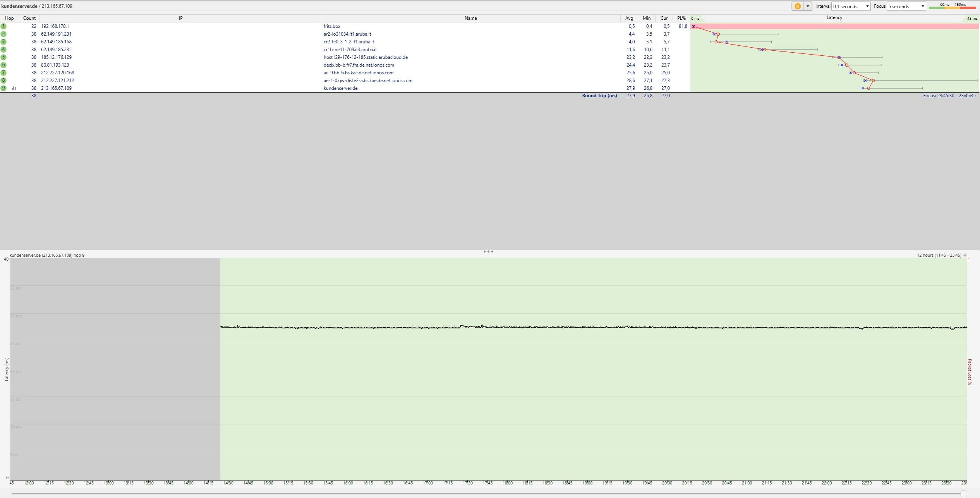Click the hop 9 green circle icon
980x498 pixels.
(x=3, y=88)
